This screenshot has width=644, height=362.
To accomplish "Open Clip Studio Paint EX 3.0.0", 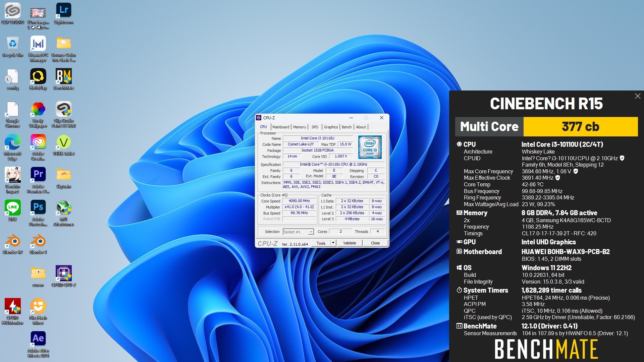I will point(63,115).
